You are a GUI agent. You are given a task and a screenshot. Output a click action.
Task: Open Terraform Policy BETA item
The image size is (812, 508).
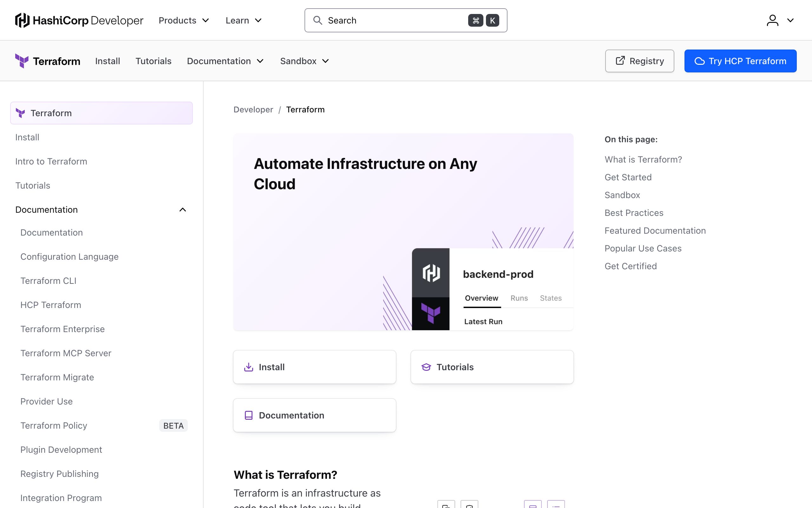coord(104,425)
